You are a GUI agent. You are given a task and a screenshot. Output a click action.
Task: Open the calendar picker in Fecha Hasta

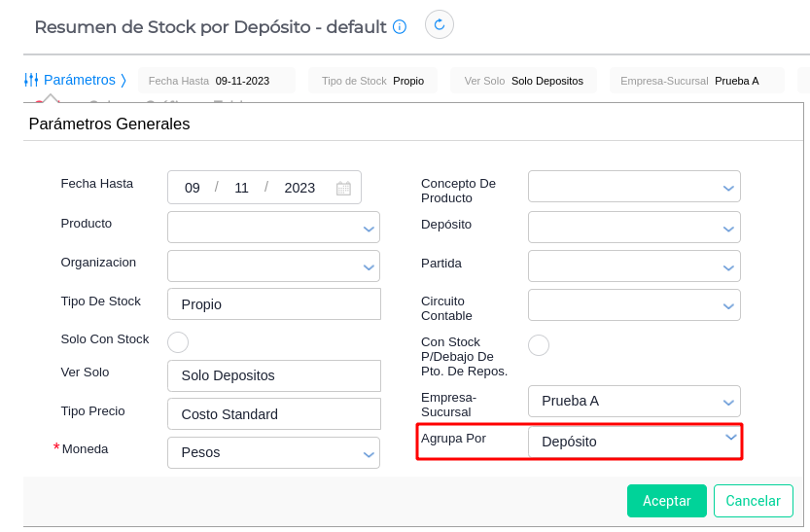(343, 188)
